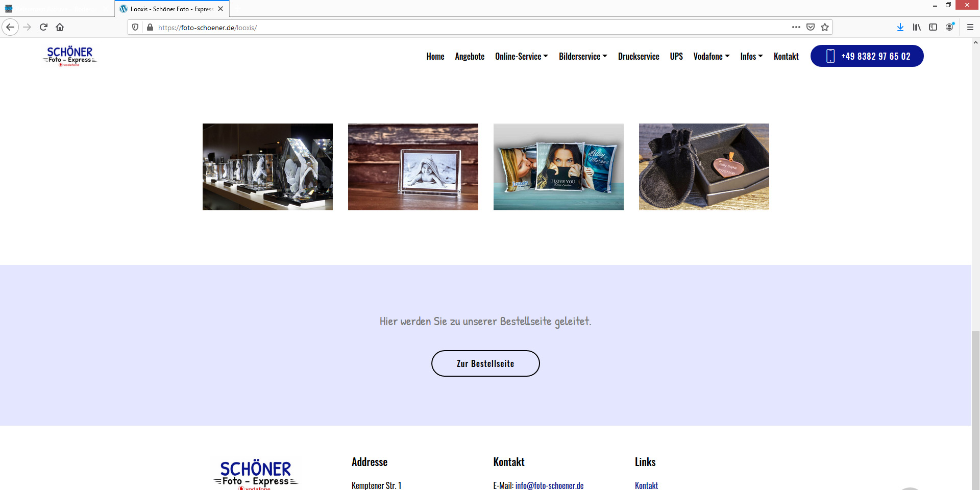The image size is (980, 490).
Task: Open page actions three-dot menu
Action: 796,27
